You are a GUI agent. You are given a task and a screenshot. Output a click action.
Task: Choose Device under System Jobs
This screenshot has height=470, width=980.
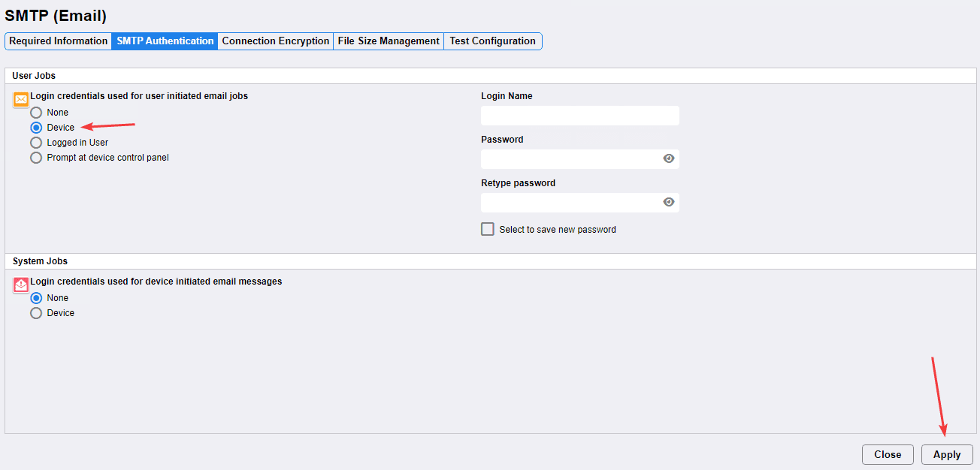36,313
